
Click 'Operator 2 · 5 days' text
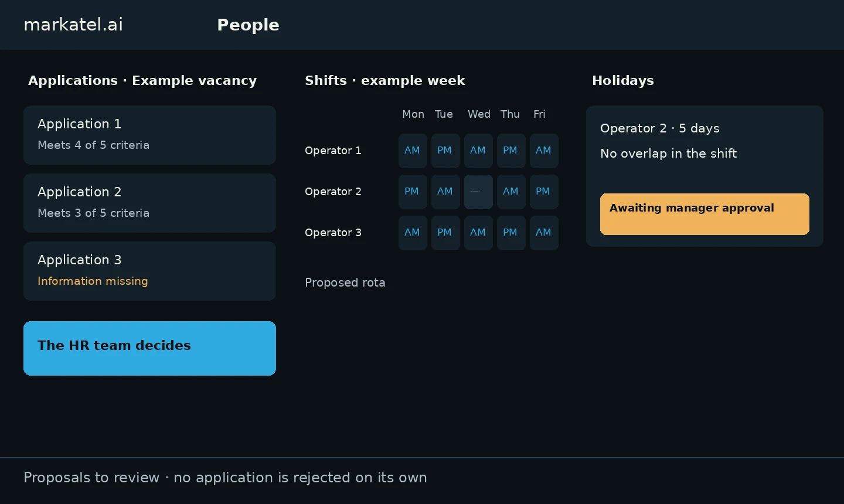[660, 128]
